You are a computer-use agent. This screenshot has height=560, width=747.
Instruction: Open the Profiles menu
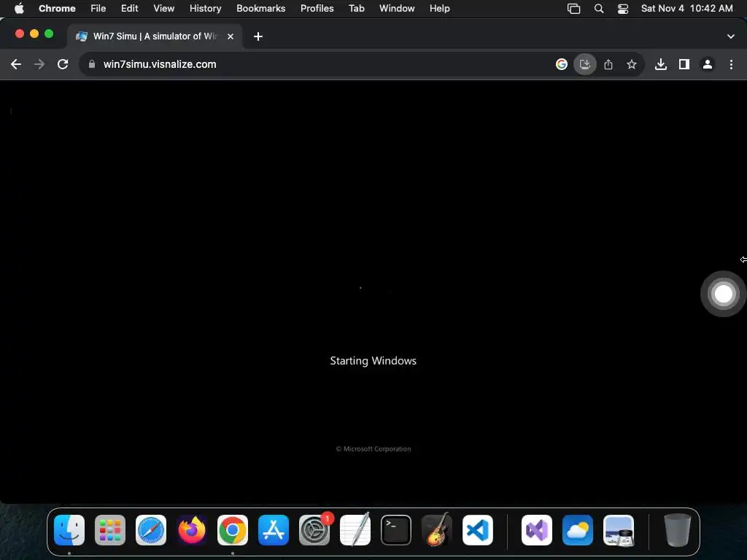(317, 9)
